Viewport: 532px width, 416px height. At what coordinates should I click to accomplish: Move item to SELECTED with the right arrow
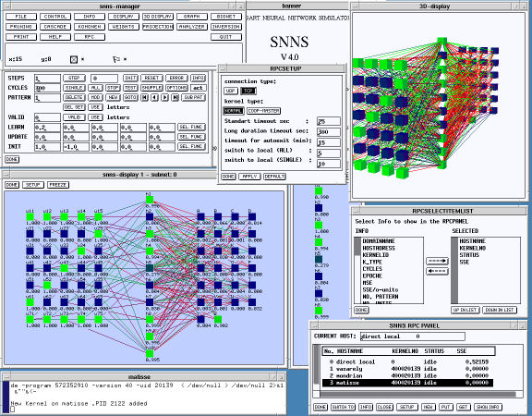437,261
